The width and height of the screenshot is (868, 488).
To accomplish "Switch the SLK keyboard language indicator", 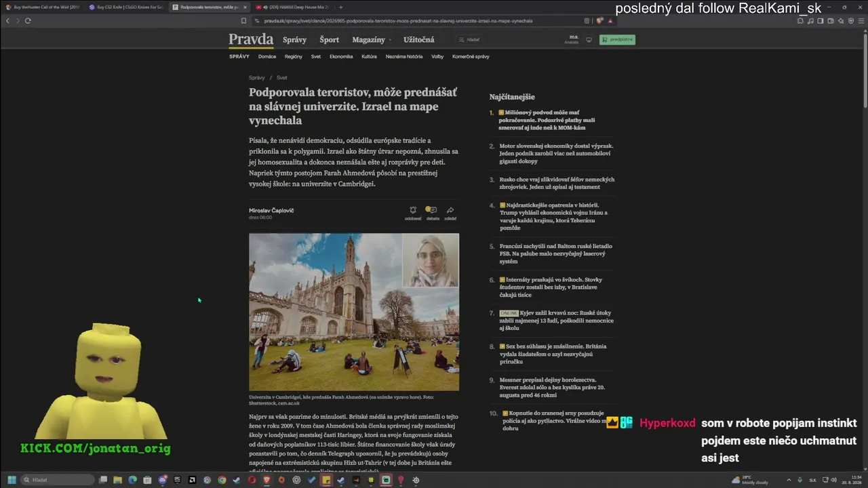I will coord(813,480).
